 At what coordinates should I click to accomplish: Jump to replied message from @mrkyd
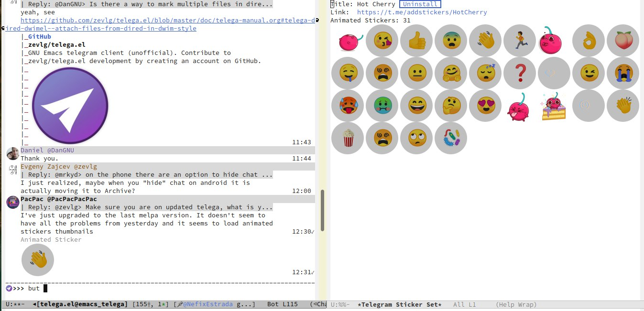147,175
